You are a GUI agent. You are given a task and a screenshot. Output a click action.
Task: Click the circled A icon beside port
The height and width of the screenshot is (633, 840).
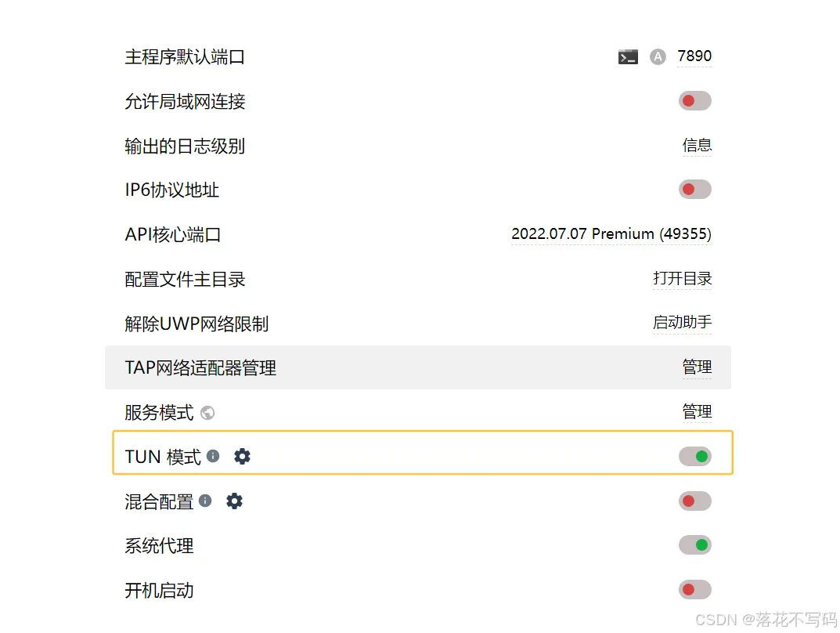pos(658,56)
